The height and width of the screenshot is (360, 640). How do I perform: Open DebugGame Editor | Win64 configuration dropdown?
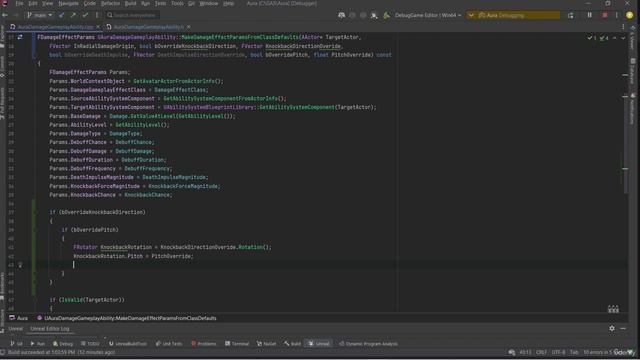[x=428, y=15]
